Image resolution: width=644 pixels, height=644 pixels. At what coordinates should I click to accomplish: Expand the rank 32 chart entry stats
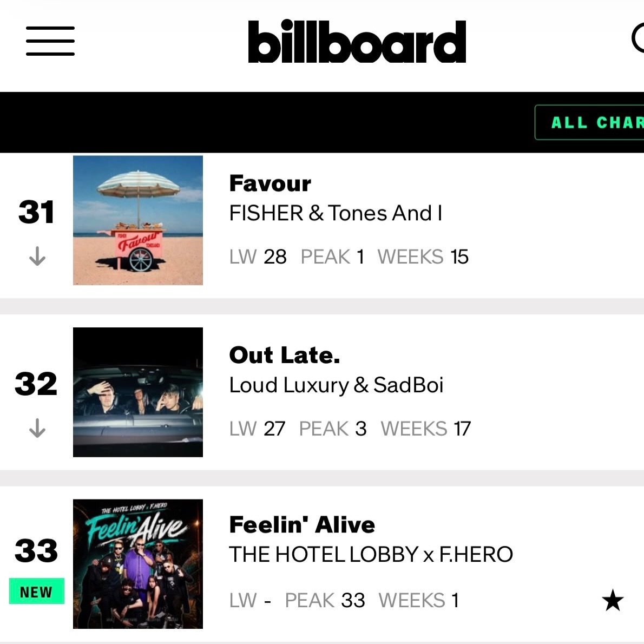(350, 429)
